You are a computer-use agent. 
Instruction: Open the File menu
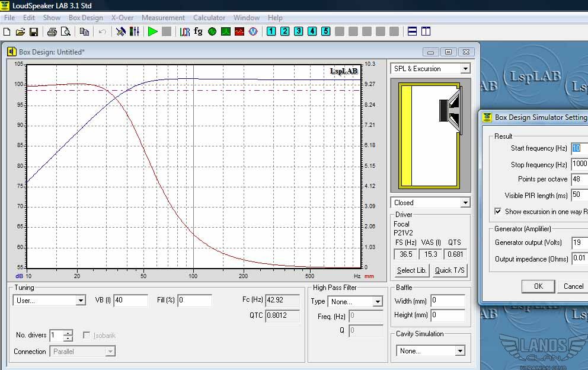coord(9,18)
